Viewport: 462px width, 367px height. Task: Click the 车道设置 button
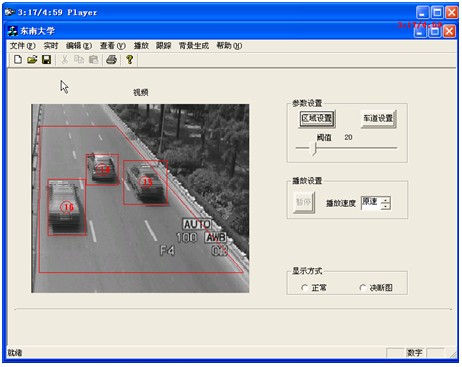point(378,119)
